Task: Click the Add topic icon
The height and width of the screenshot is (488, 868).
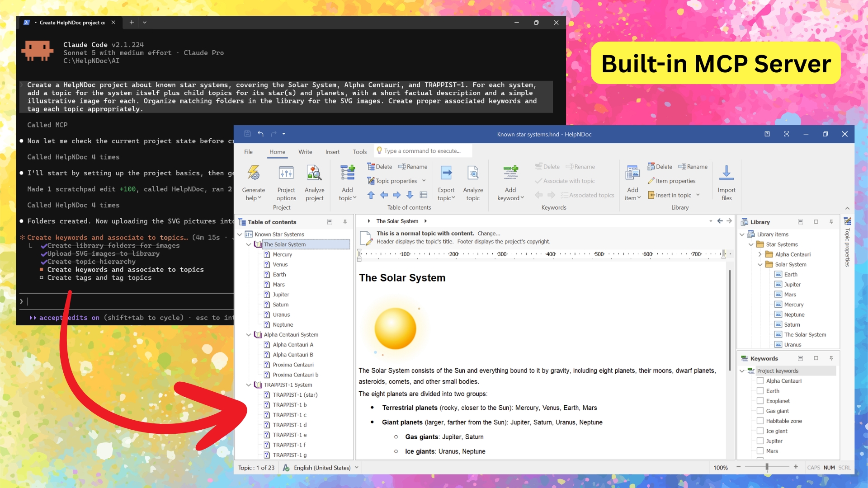Action: click(348, 174)
